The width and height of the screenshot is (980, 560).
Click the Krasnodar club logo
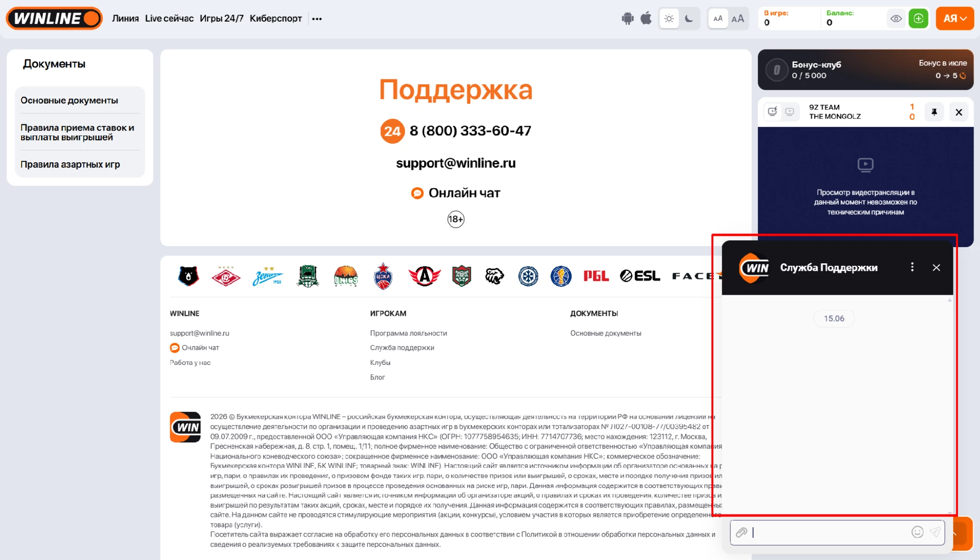308,276
